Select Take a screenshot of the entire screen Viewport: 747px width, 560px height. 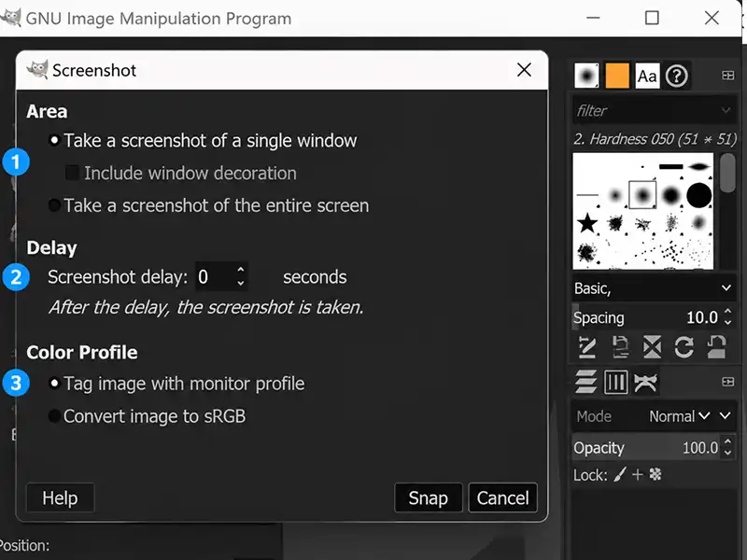pyautogui.click(x=209, y=205)
